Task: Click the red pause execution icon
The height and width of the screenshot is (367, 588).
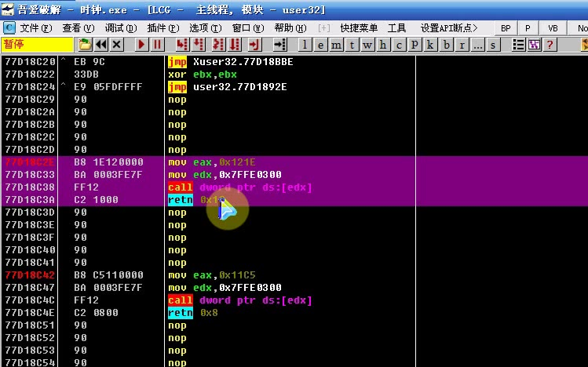Action: tap(158, 44)
